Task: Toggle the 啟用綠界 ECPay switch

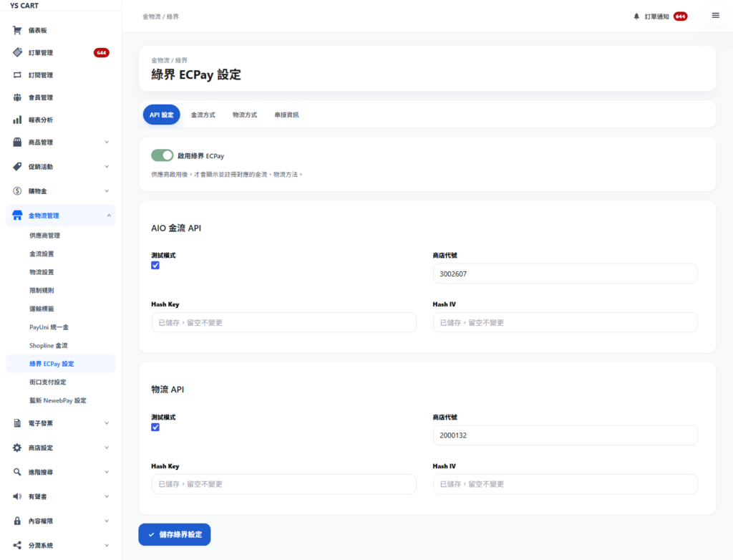Action: coord(162,155)
